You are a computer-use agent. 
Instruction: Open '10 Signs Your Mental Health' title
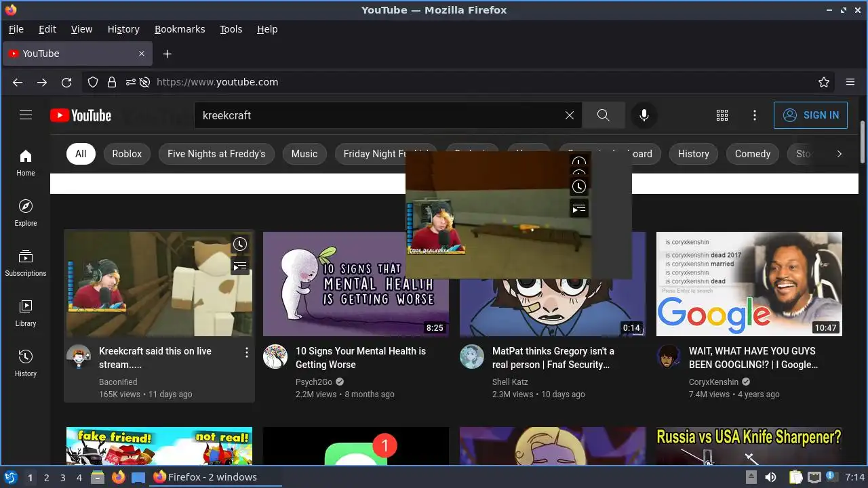[361, 358]
